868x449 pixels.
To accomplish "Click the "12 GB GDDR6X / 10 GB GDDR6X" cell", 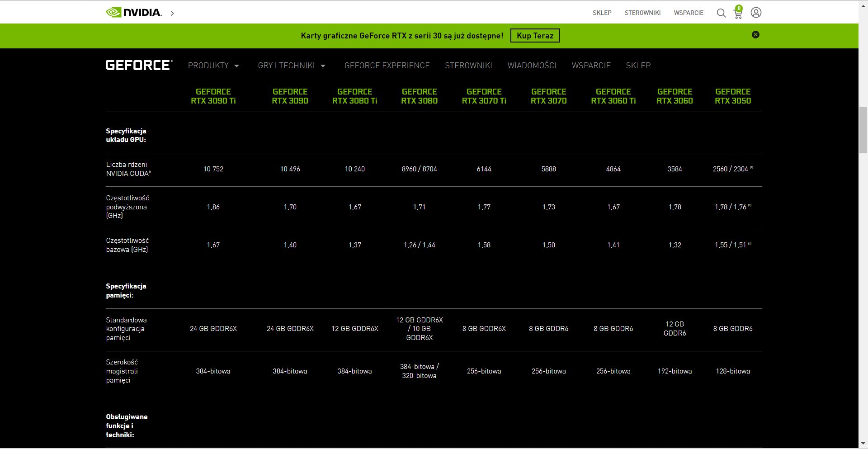I will click(419, 329).
